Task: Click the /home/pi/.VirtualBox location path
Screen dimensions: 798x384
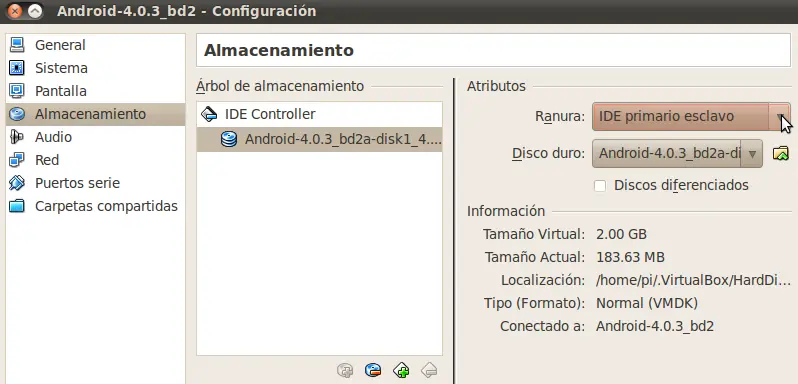Action: coord(694,280)
